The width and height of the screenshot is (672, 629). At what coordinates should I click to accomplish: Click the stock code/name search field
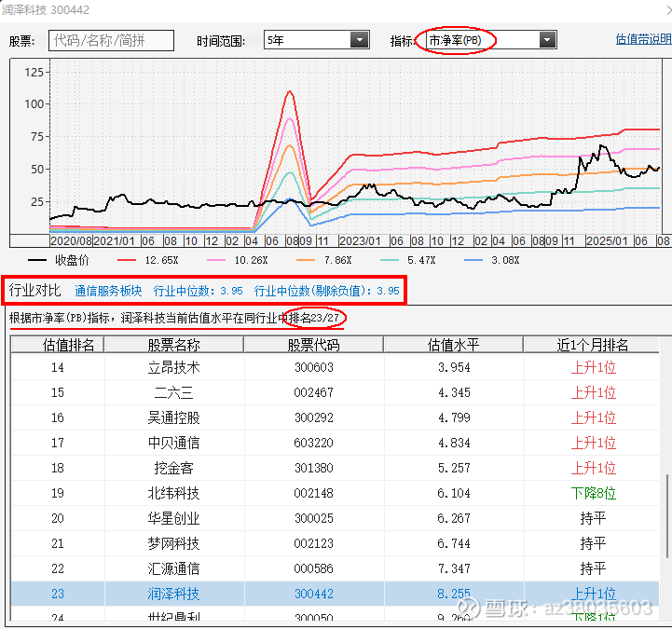[111, 41]
